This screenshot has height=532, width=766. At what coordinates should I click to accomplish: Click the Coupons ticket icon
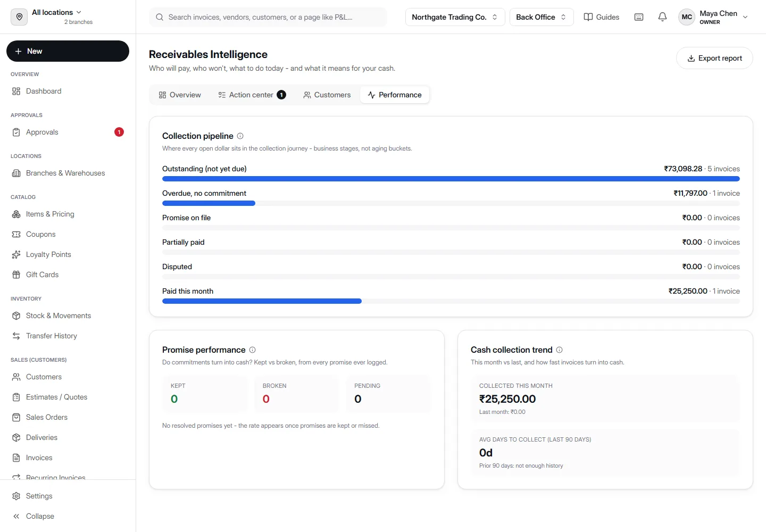[16, 235]
